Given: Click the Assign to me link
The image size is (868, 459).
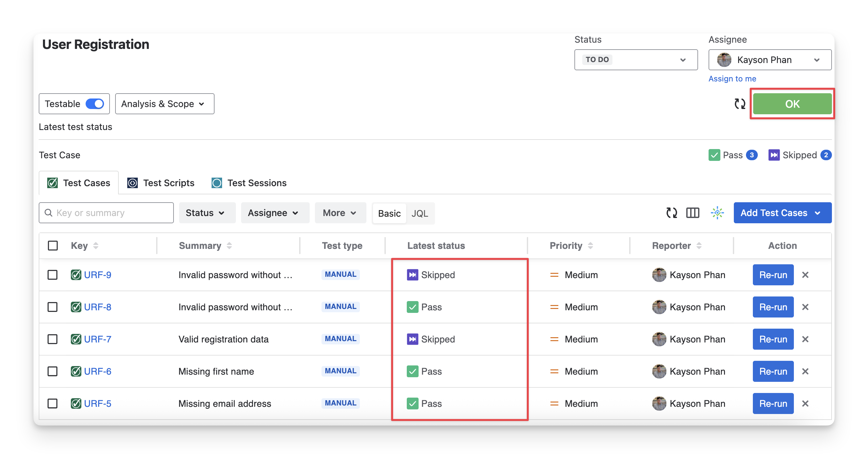Looking at the screenshot, I should tap(732, 78).
